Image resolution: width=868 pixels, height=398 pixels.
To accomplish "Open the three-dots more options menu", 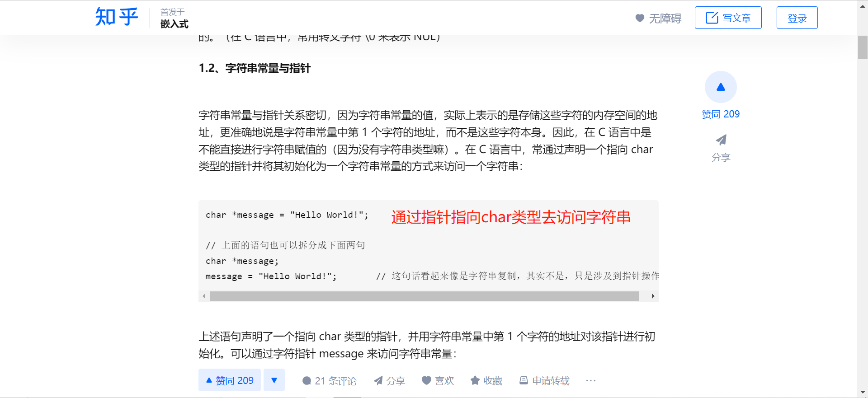I will point(591,381).
